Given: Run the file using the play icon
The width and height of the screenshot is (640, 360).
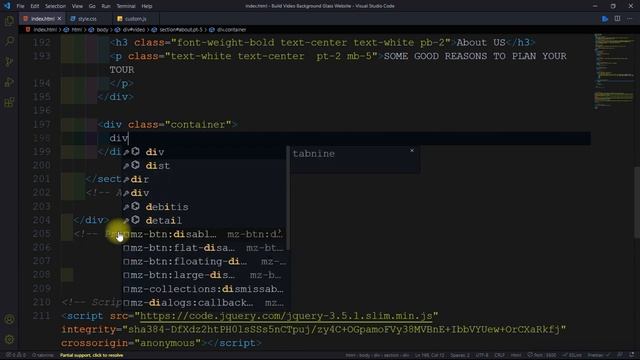Looking at the screenshot, I should click(x=605, y=19).
